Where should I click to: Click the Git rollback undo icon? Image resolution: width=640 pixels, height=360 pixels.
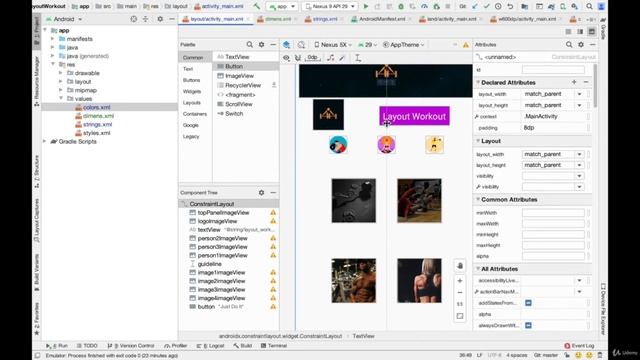click(x=510, y=7)
